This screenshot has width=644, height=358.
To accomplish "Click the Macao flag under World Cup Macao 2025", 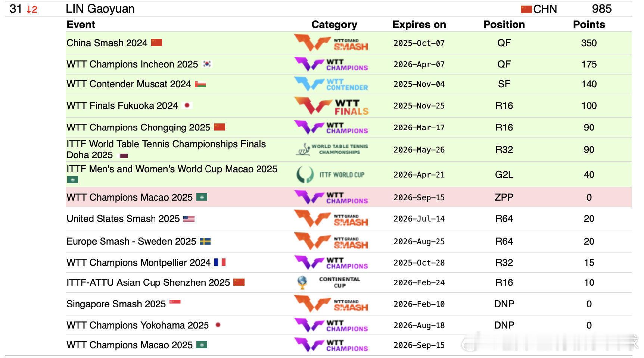I will (x=72, y=180).
